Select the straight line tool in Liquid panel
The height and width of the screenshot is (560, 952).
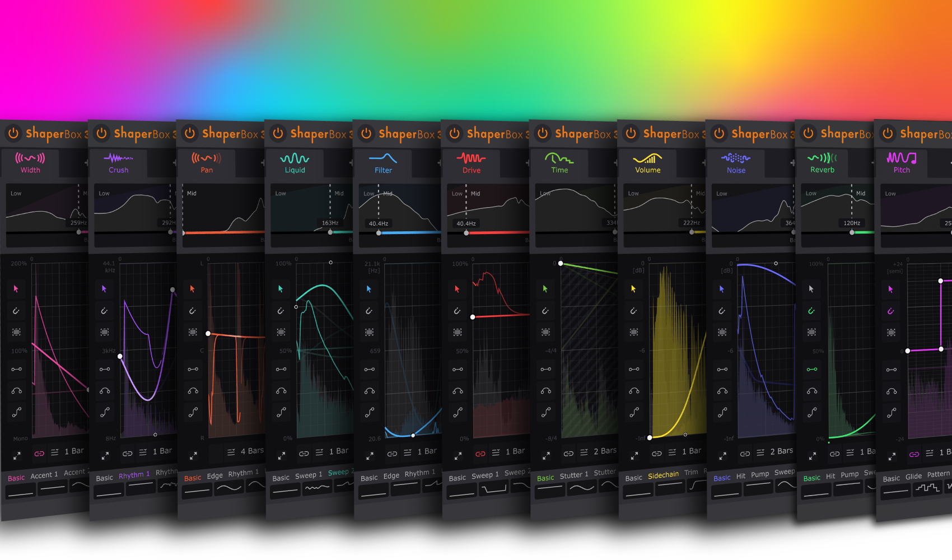(x=281, y=369)
